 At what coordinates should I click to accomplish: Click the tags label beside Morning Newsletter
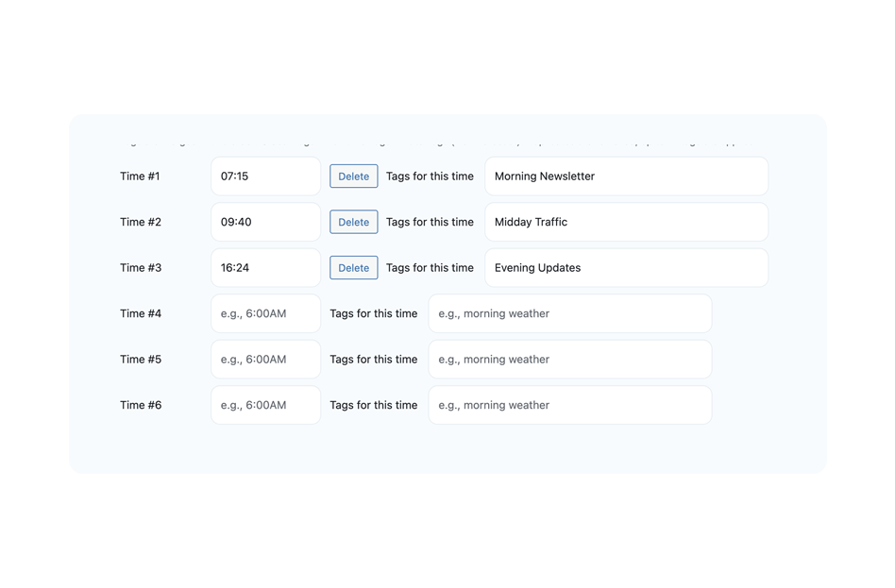pyautogui.click(x=430, y=176)
